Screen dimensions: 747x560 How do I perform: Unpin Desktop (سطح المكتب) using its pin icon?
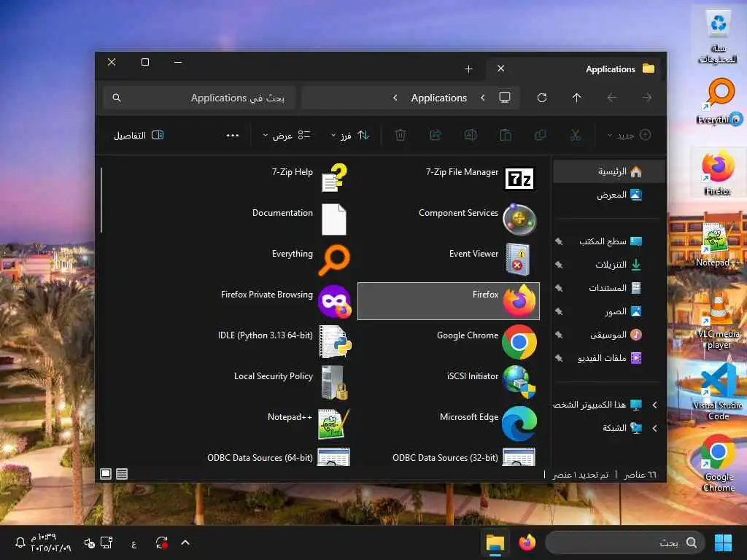[x=560, y=241]
